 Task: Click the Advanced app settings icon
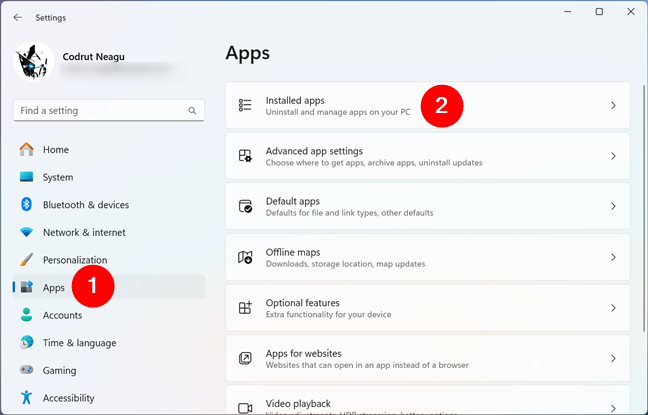click(x=245, y=156)
